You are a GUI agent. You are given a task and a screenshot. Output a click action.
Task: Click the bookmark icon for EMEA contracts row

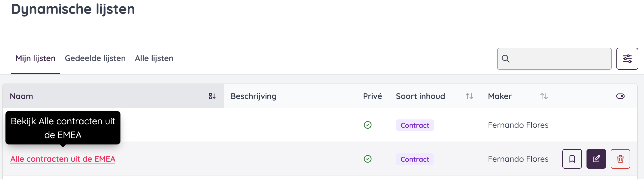572,159
